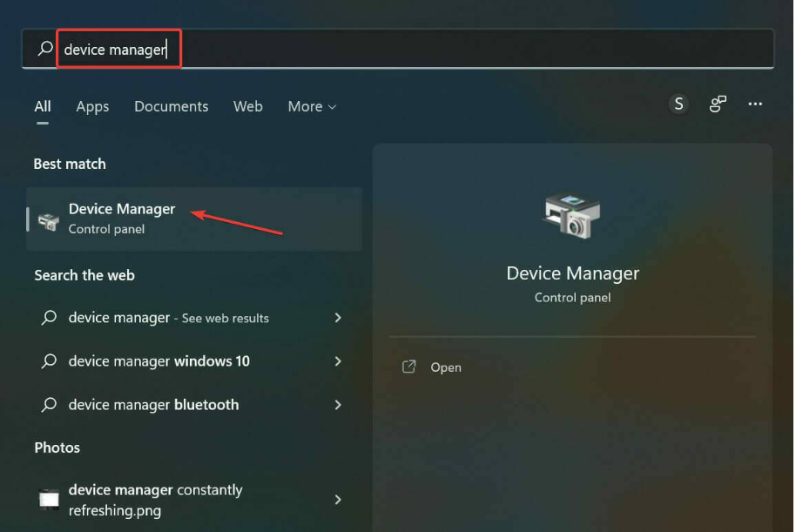Click the search magnifier icon in search box
The height and width of the screenshot is (532, 796).
tap(45, 49)
